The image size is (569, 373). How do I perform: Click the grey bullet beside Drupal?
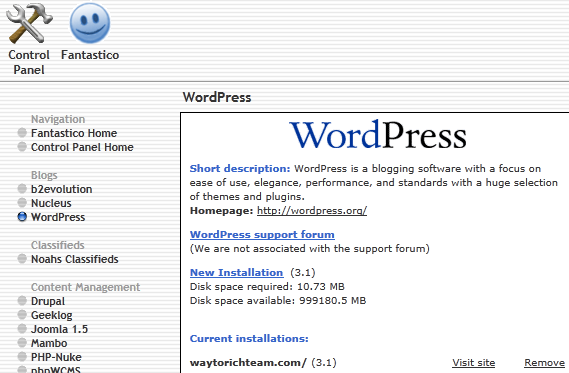click(22, 301)
